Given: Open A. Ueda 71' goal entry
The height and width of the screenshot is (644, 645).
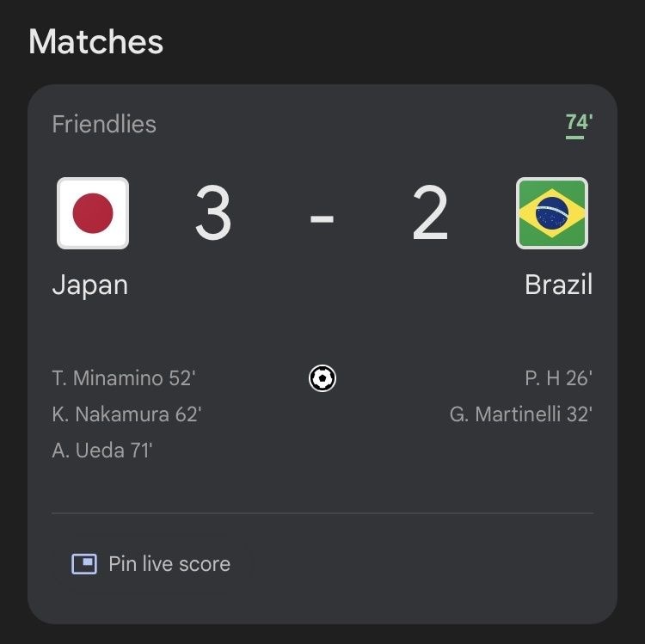Looking at the screenshot, I should 102,450.
